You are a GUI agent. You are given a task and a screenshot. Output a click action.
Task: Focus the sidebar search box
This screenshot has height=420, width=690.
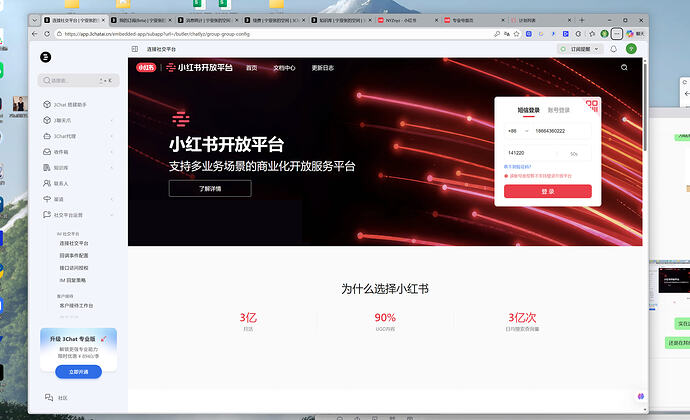[78, 81]
